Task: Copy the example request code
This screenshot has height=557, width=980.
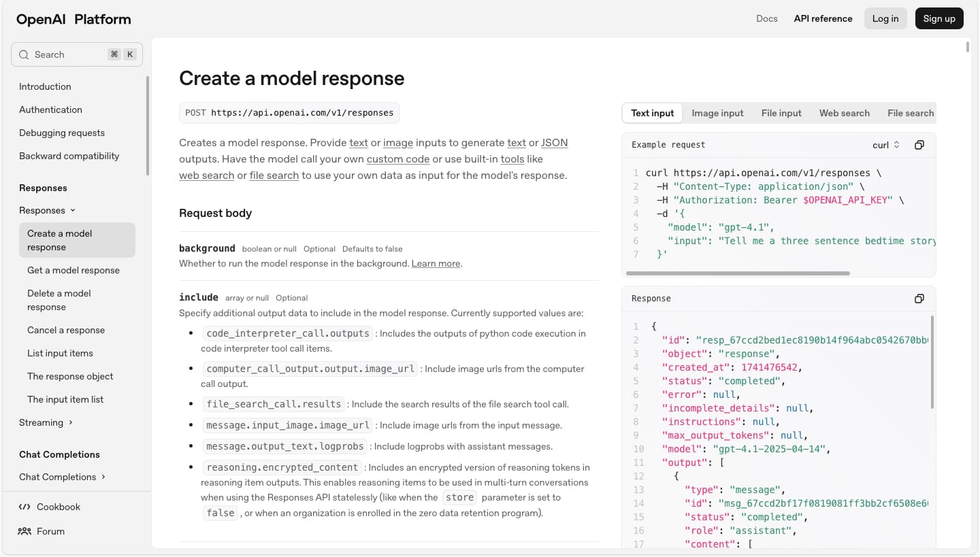Action: click(919, 145)
